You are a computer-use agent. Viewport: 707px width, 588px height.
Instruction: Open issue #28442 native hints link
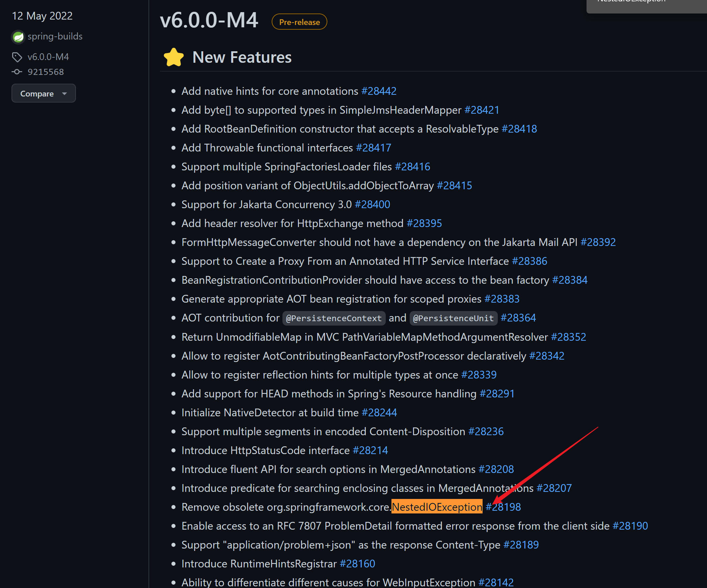coord(379,91)
